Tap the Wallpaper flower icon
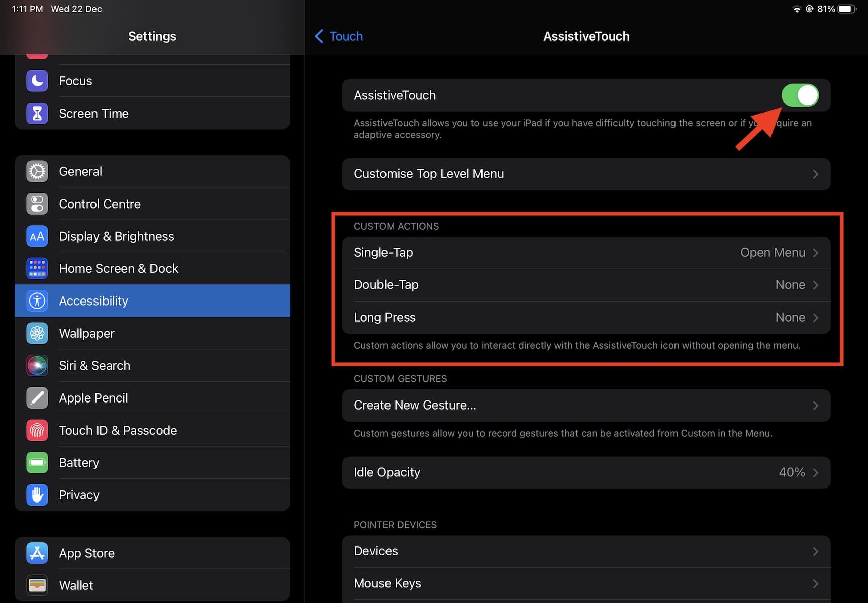Image resolution: width=868 pixels, height=603 pixels. click(37, 333)
